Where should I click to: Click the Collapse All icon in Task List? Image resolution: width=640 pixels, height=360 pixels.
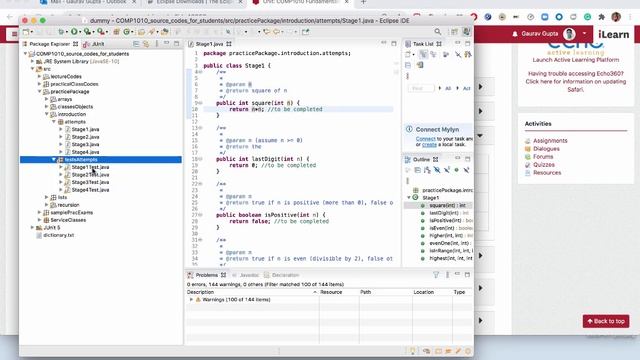408,65
